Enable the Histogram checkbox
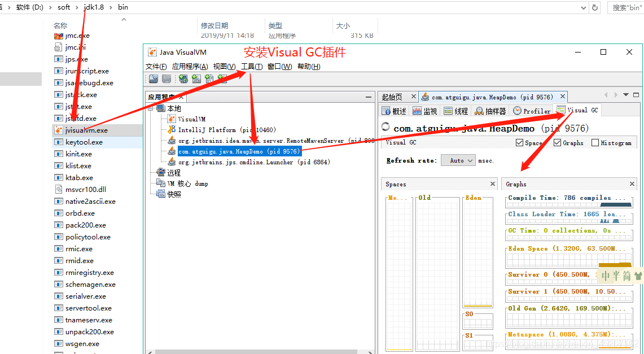 pos(595,142)
